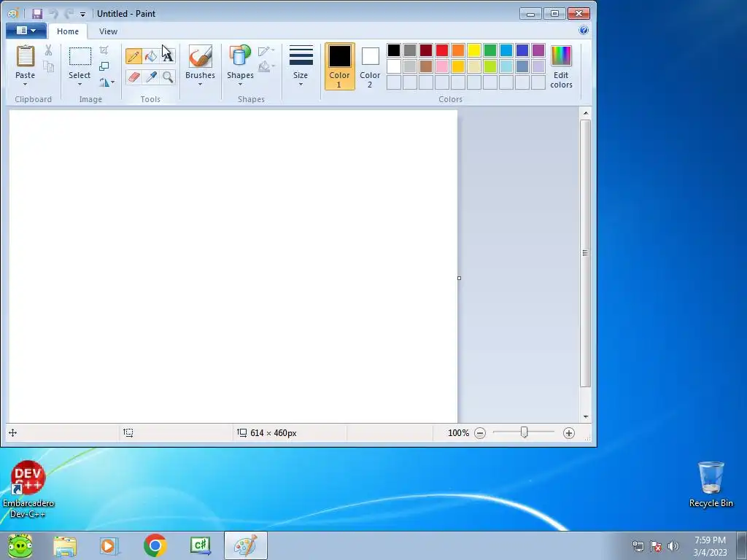Image resolution: width=747 pixels, height=560 pixels.
Task: Open the shape Fill dropdown
Action: click(266, 66)
